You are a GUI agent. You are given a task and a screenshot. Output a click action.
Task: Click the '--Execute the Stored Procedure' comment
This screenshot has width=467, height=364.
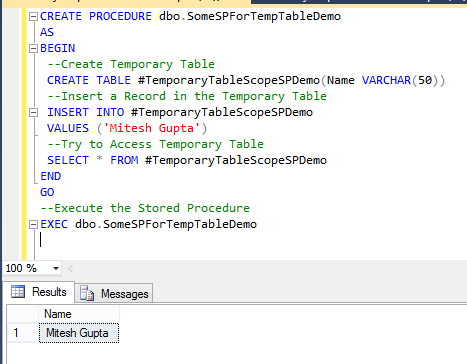(145, 208)
